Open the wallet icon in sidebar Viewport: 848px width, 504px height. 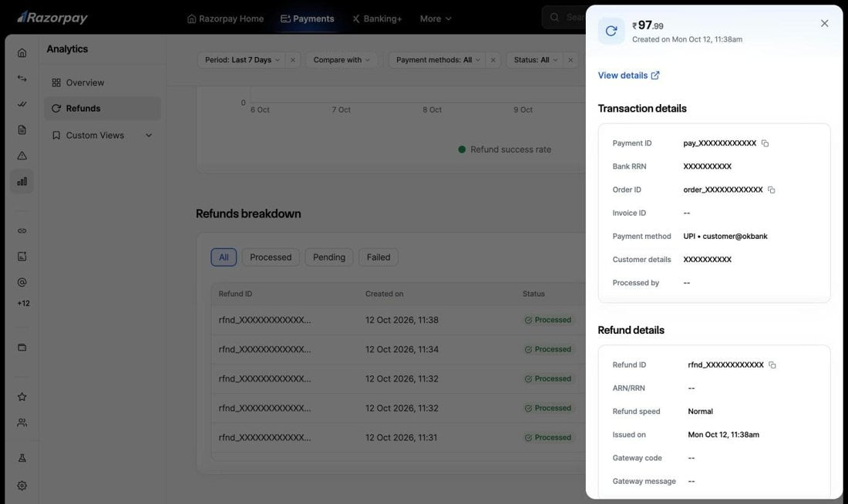[22, 348]
